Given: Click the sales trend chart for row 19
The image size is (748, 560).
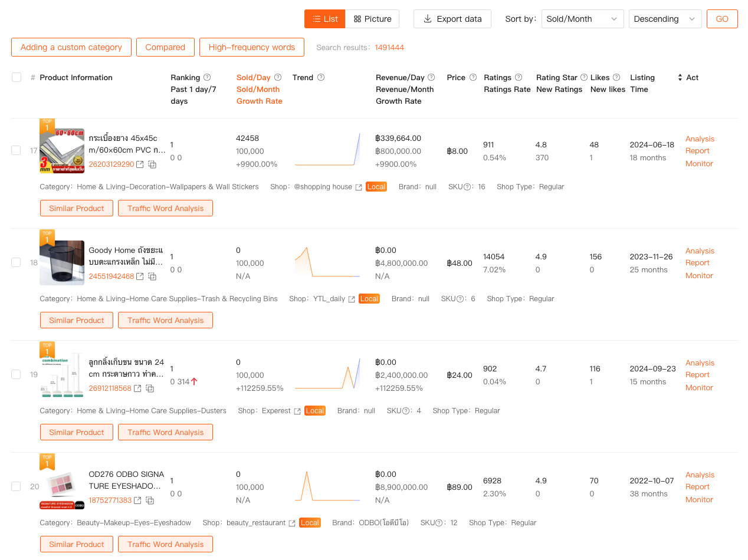Looking at the screenshot, I should 327,374.
